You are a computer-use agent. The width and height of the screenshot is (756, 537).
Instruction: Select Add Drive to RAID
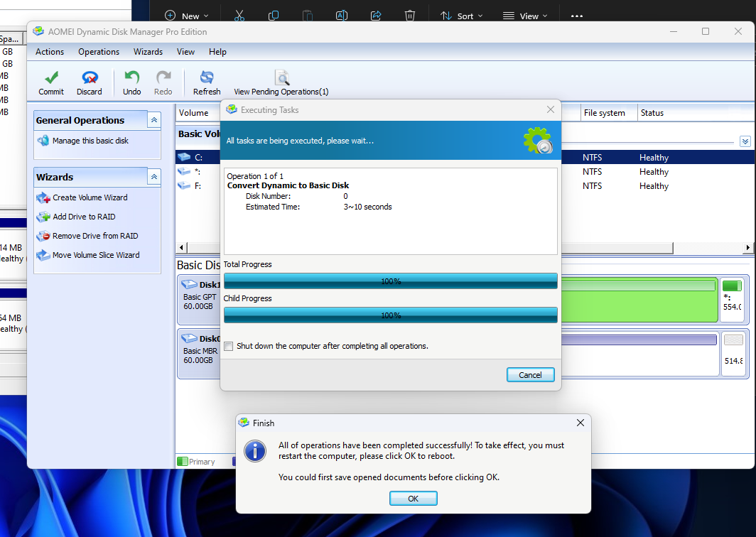(x=84, y=217)
